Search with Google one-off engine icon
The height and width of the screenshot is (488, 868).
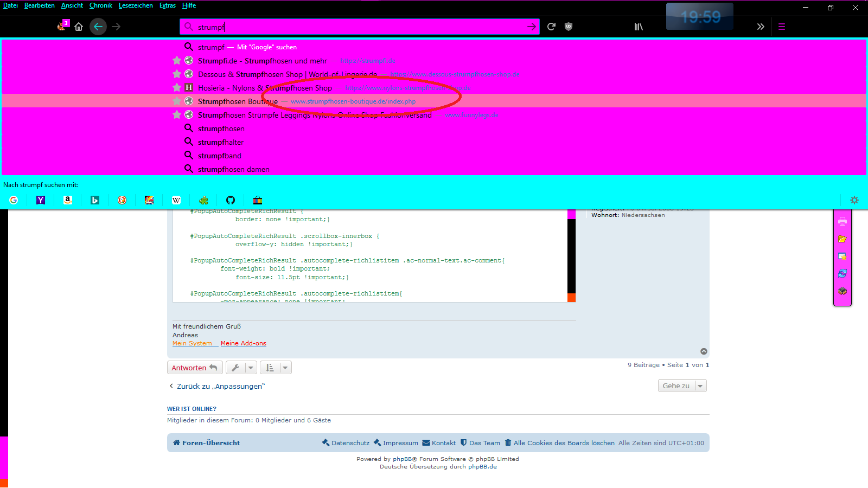(14, 200)
